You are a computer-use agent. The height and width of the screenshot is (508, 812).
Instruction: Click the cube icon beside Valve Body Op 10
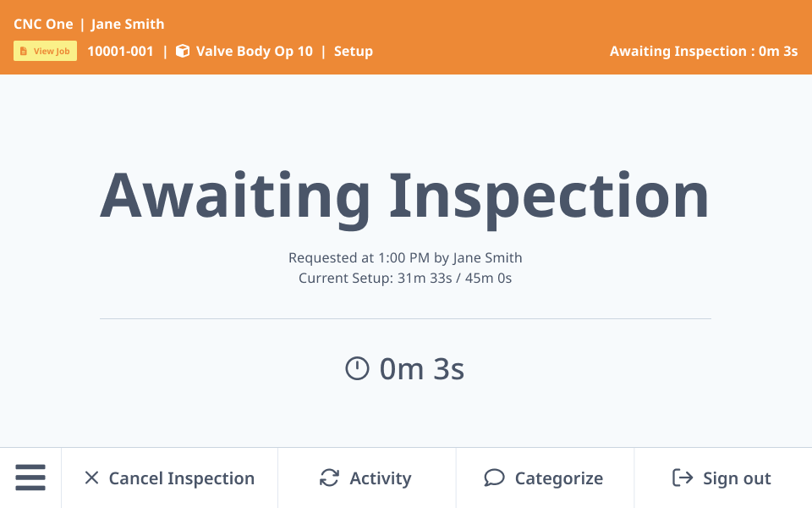182,51
